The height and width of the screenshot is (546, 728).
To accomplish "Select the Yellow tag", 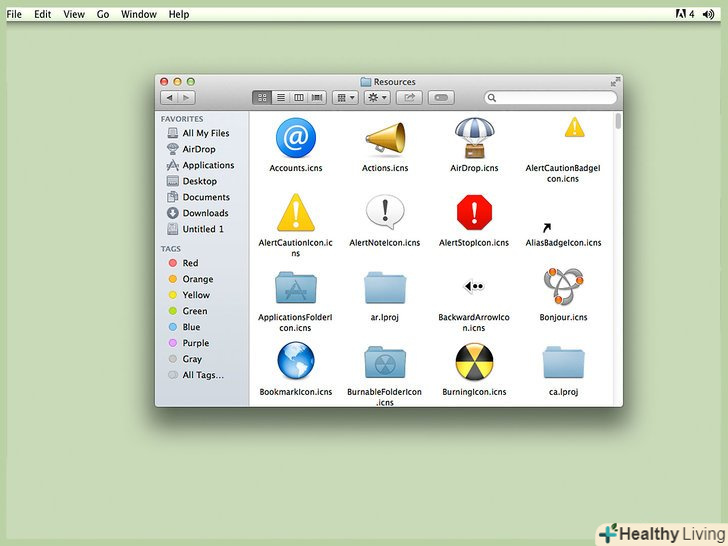I will (189, 295).
